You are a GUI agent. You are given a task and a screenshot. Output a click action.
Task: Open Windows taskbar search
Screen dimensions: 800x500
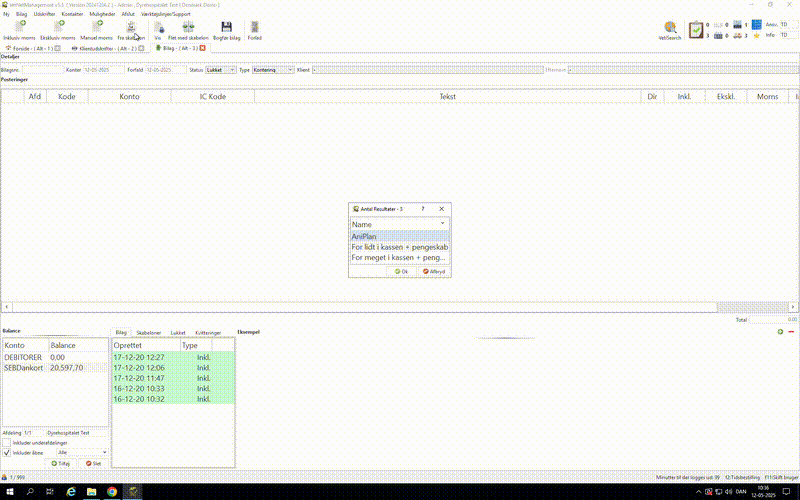coord(30,492)
